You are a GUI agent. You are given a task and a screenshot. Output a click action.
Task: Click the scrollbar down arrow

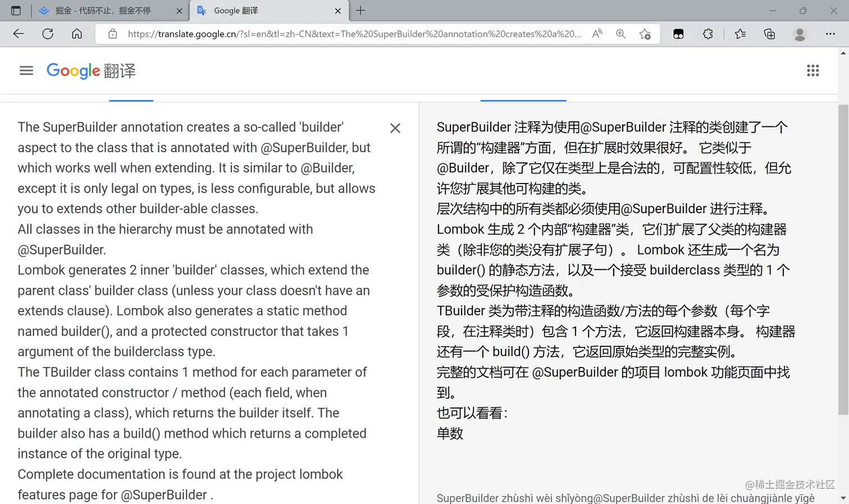click(843, 498)
